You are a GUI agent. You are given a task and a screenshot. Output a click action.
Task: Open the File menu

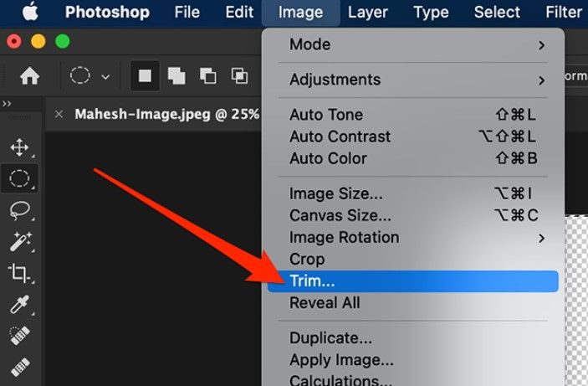(x=187, y=13)
